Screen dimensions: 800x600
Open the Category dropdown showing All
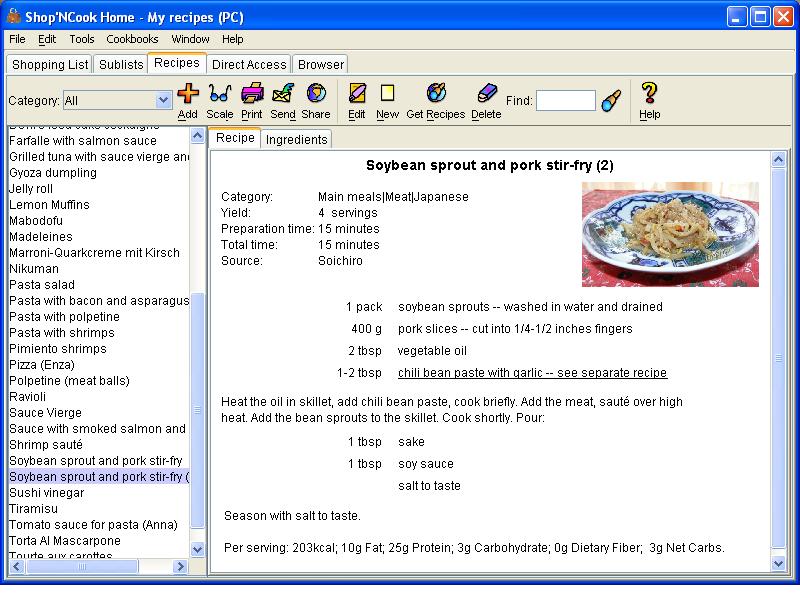point(116,100)
